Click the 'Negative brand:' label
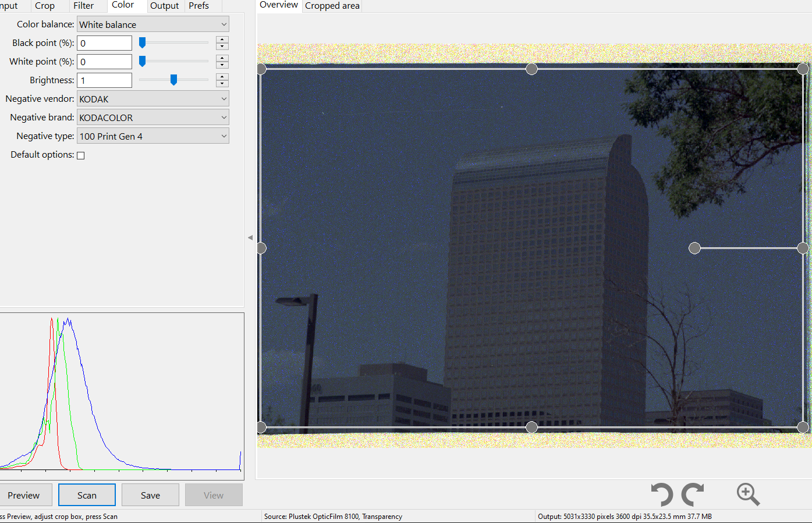The height and width of the screenshot is (523, 812). tap(42, 118)
